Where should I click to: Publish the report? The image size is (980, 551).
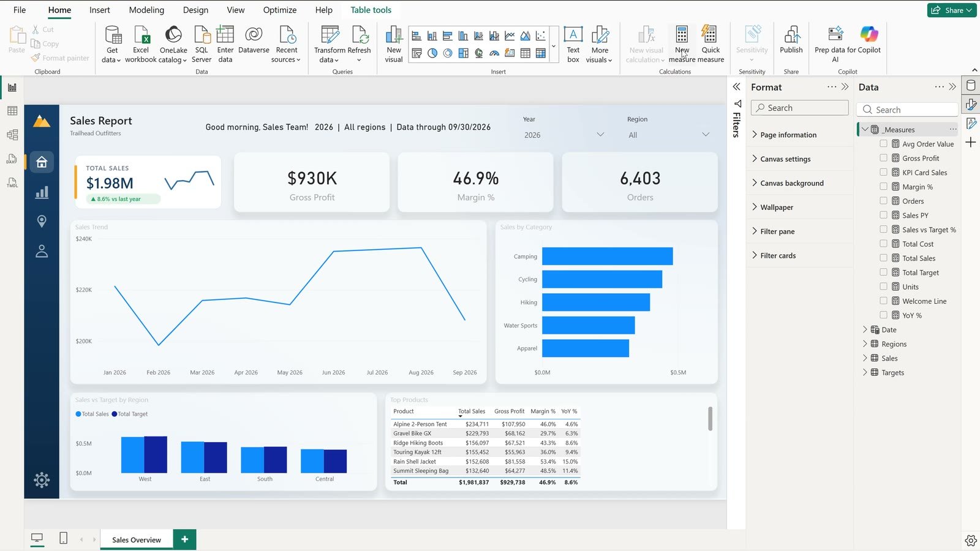(791, 40)
